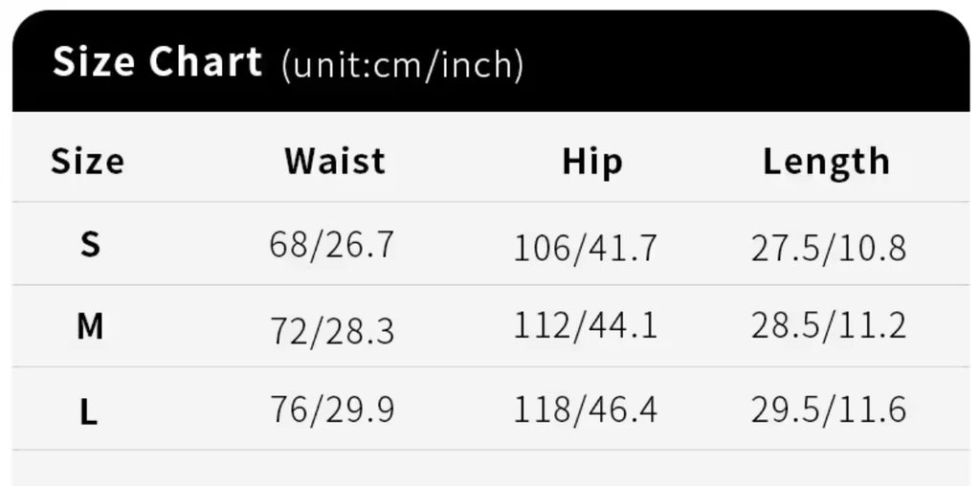Click the Size Chart title text

157,63
